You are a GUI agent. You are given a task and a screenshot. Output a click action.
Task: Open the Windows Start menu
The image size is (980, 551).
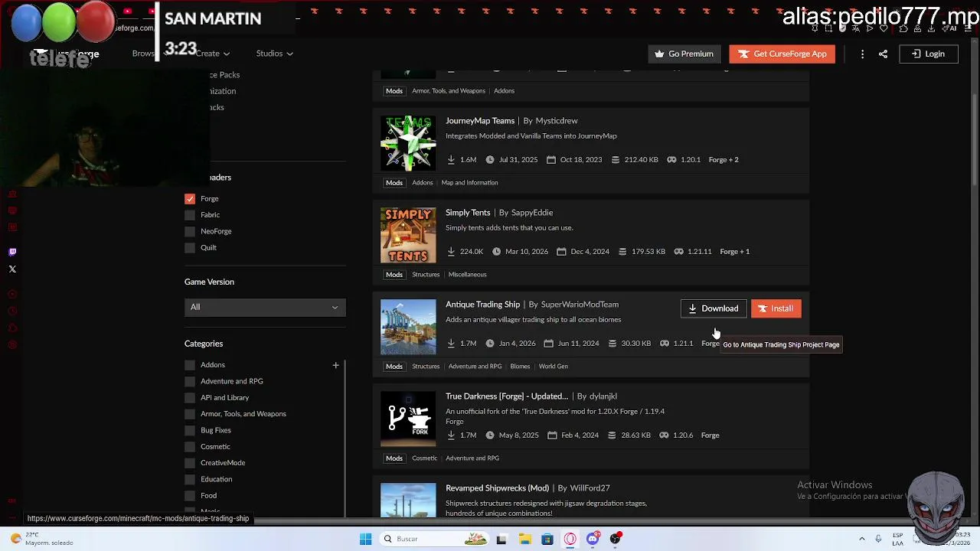[x=366, y=539]
